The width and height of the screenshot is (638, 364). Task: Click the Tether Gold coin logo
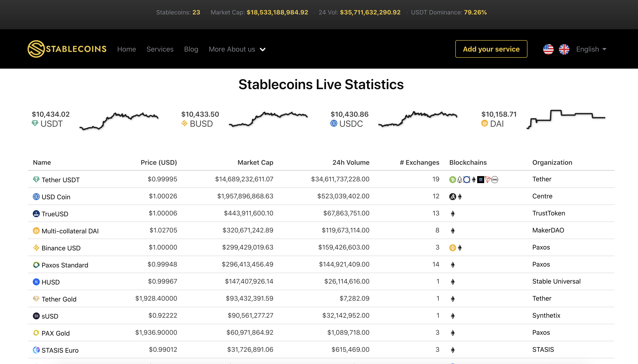(x=36, y=299)
